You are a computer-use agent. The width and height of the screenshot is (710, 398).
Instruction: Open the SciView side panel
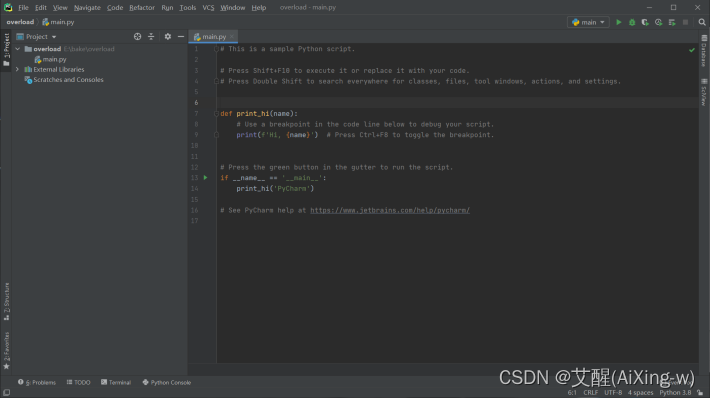tap(704, 92)
